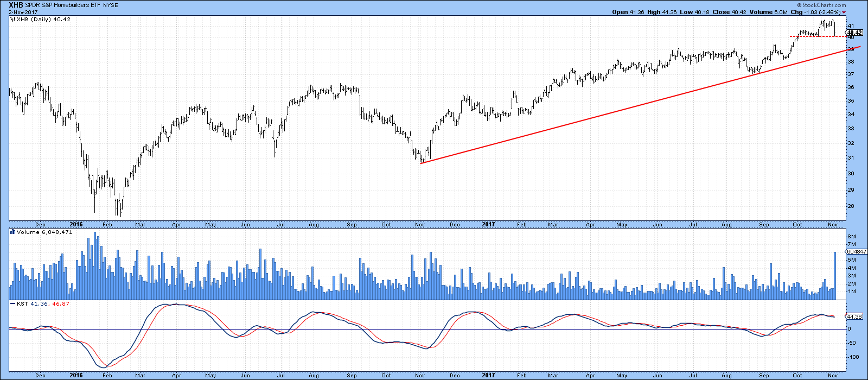Click the 2016 year label under the KST panel
The height and width of the screenshot is (380, 868).
(x=76, y=375)
